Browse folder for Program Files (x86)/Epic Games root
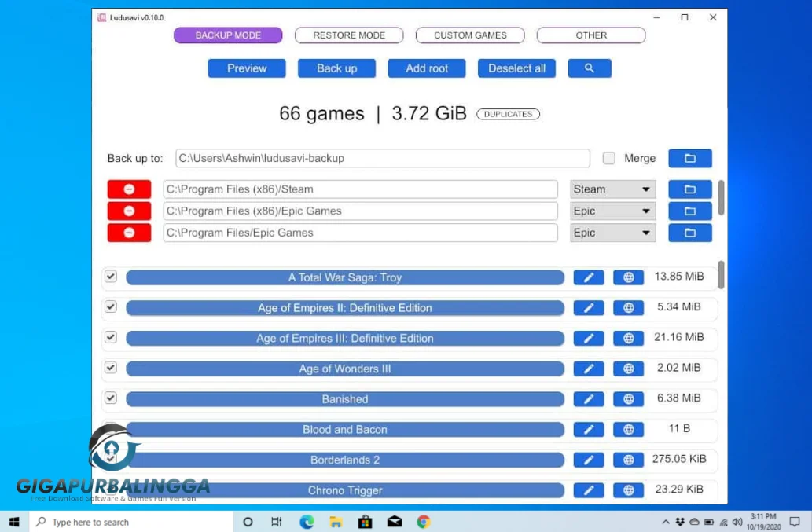Viewport: 812px width, 532px height. [690, 211]
